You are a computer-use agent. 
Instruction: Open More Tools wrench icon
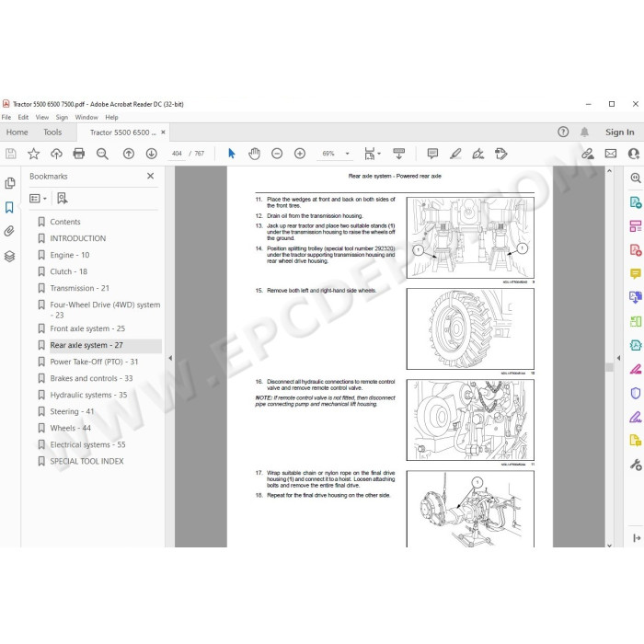tap(636, 465)
